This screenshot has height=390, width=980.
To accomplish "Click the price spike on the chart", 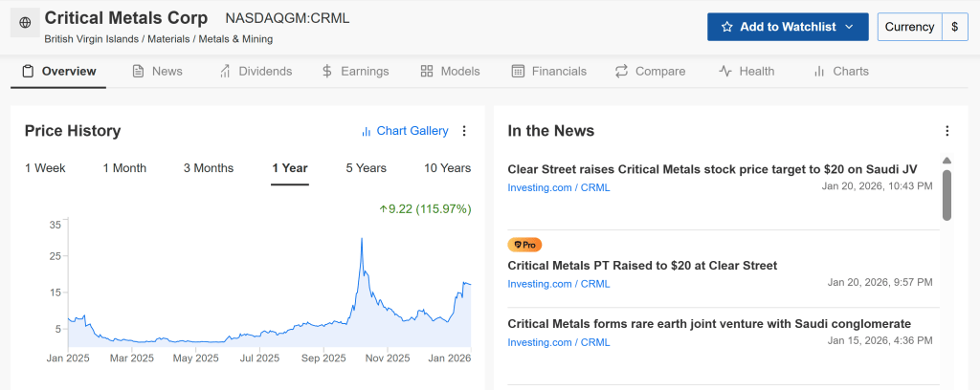I will point(362,241).
